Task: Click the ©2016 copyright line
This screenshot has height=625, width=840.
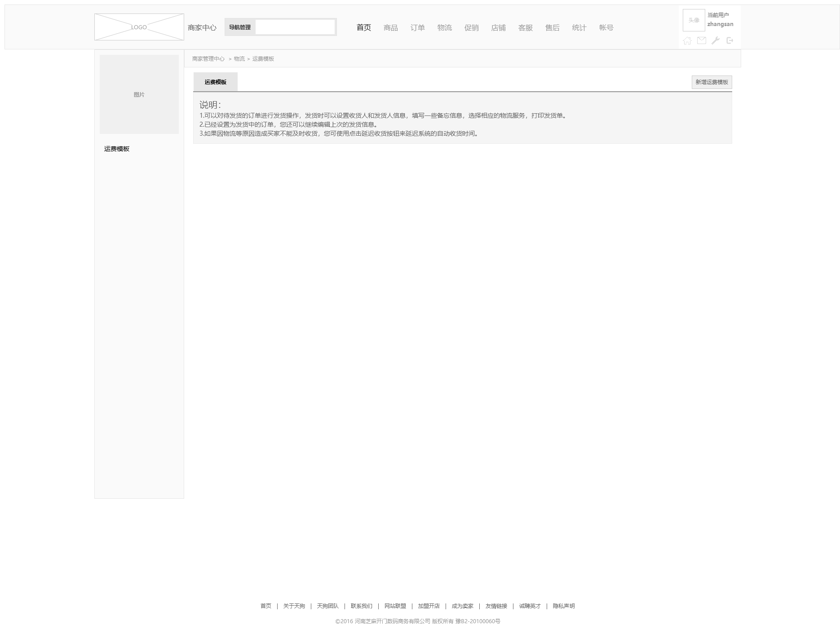Action: click(x=418, y=621)
